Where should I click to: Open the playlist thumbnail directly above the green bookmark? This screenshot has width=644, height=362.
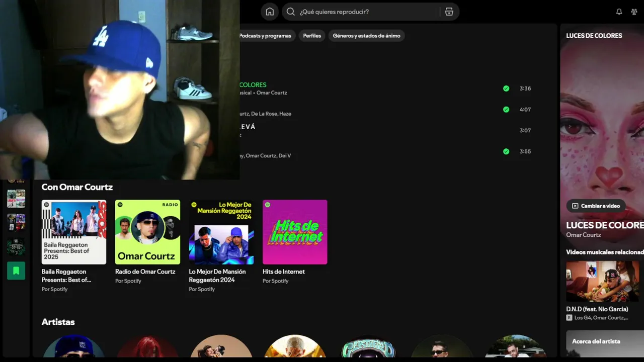16,247
